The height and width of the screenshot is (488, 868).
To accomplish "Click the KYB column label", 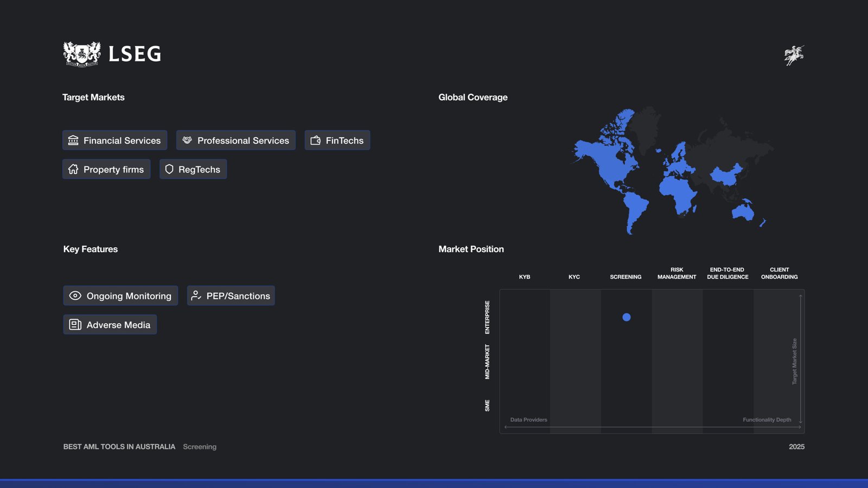I will click(525, 277).
